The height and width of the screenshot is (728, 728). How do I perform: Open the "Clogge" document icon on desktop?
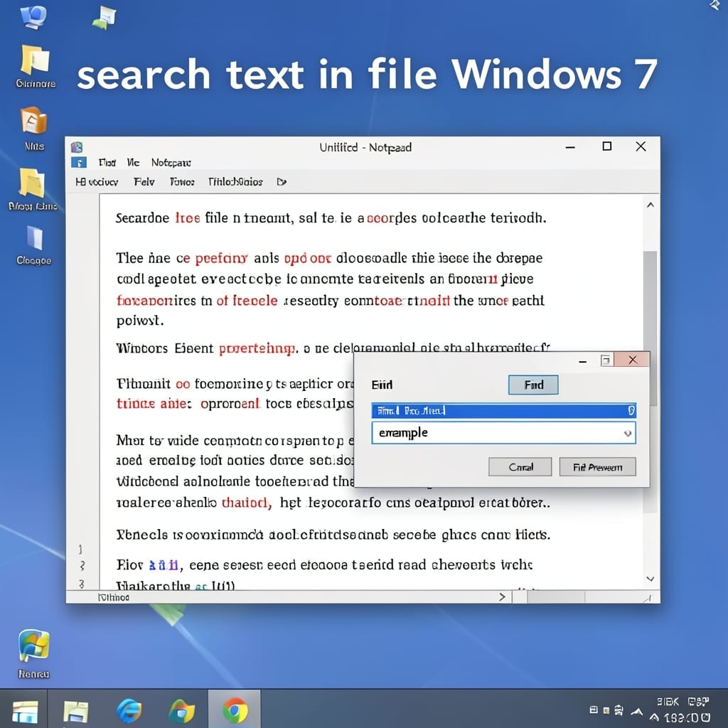[x=35, y=239]
